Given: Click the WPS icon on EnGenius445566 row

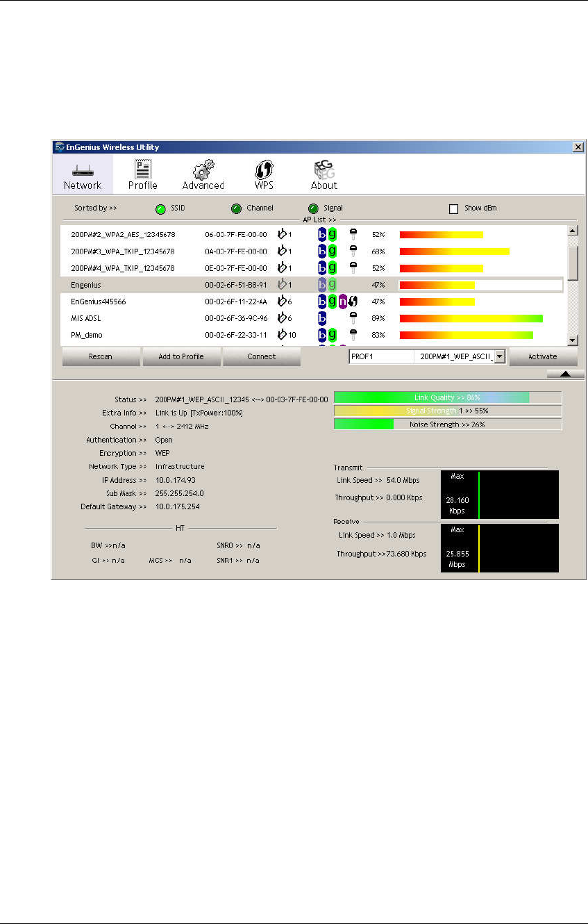Looking at the screenshot, I should click(353, 302).
